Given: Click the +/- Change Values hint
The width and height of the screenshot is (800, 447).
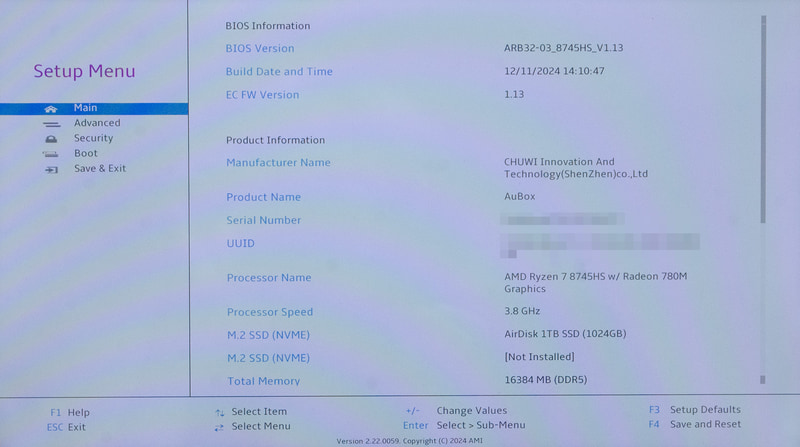Looking at the screenshot, I should click(457, 411).
